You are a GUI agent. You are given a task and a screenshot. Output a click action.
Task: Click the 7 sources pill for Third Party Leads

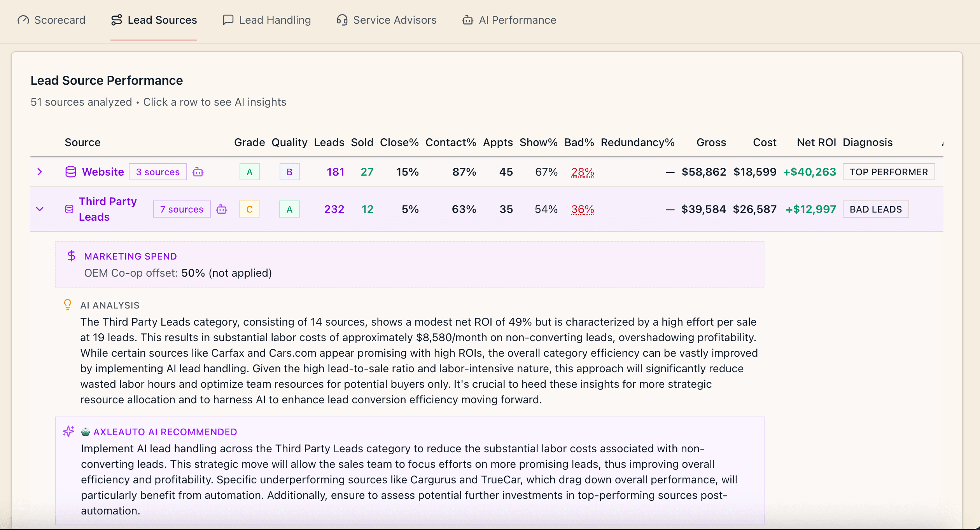coord(181,209)
